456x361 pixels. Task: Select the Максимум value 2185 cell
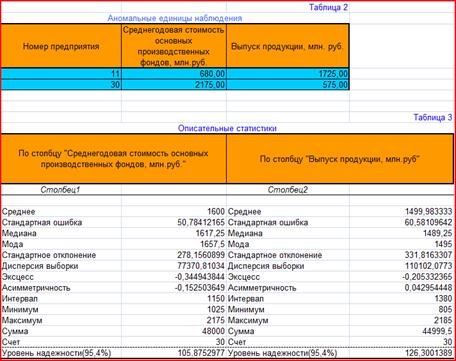coord(402,320)
